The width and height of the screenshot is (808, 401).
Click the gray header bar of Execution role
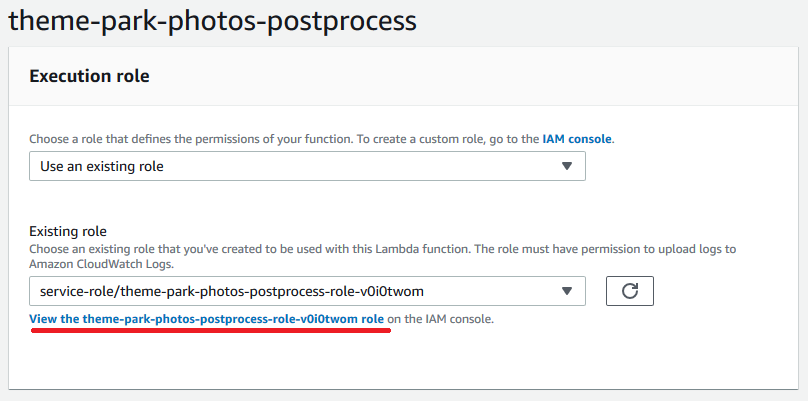(403, 76)
